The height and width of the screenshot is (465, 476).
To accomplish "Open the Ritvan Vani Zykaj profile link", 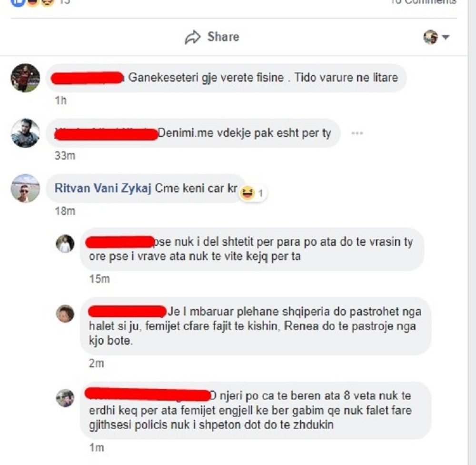I will pyautogui.click(x=103, y=188).
